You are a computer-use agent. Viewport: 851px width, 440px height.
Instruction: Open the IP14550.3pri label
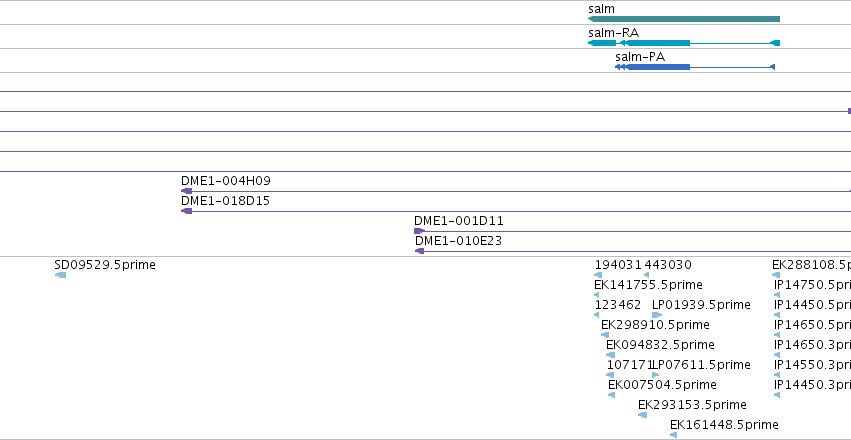point(812,365)
